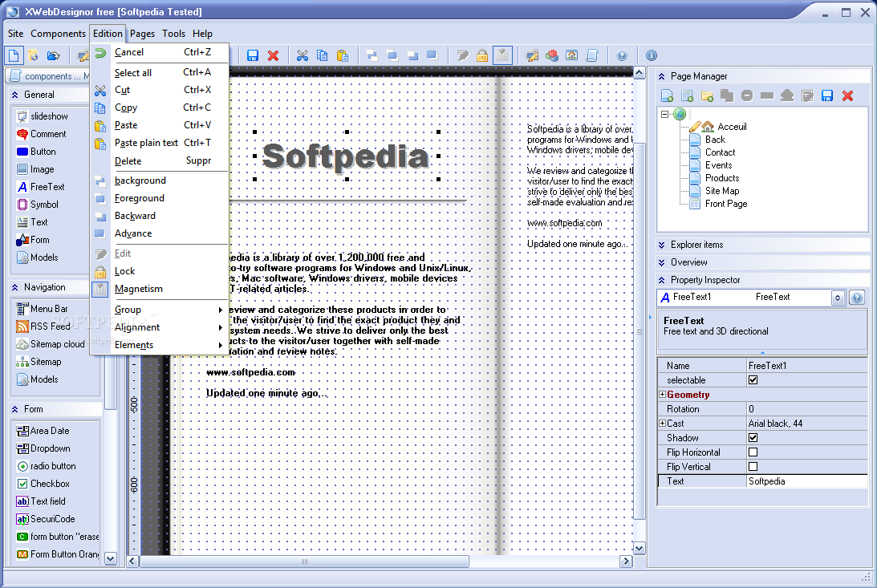Click the add table page icon in Page Manager
This screenshot has height=588, width=877.
[687, 95]
